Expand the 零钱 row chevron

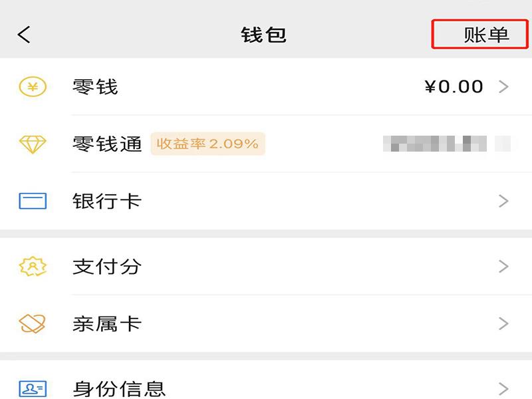[503, 87]
